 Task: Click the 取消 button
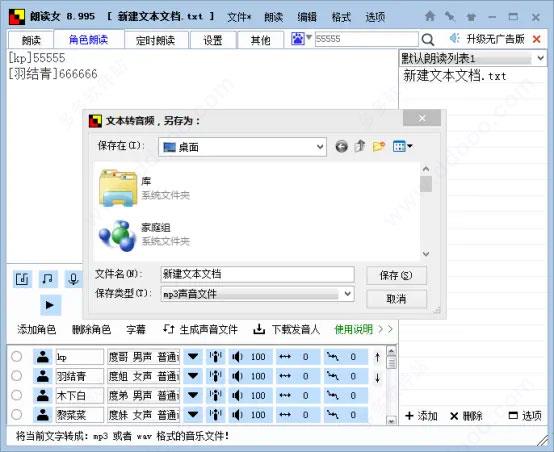click(x=396, y=299)
